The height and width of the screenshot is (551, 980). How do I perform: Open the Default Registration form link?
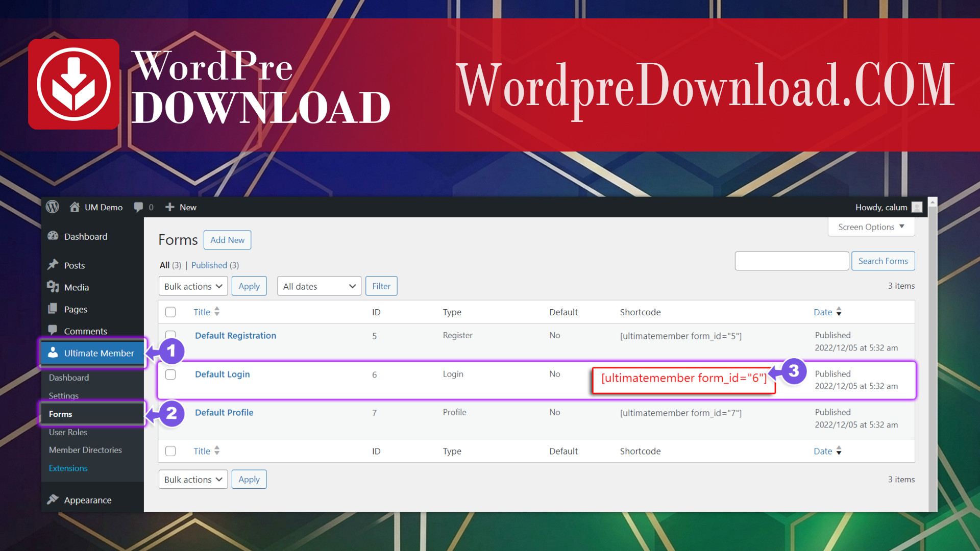point(235,336)
